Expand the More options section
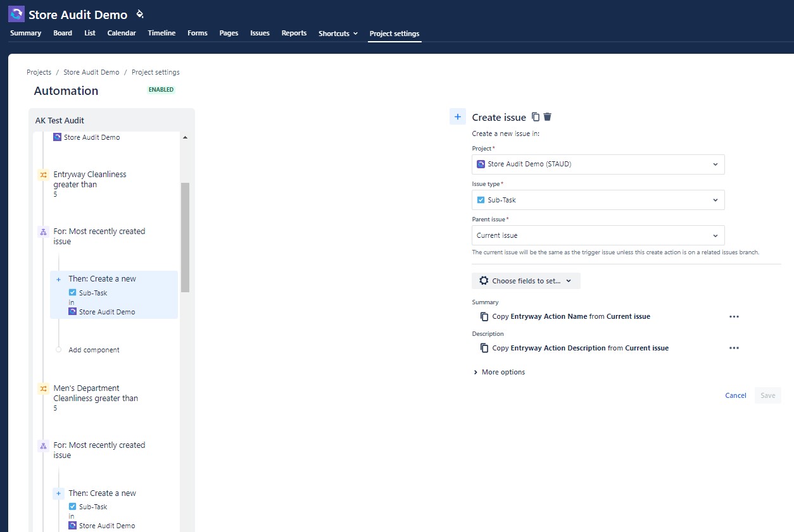 (500, 372)
